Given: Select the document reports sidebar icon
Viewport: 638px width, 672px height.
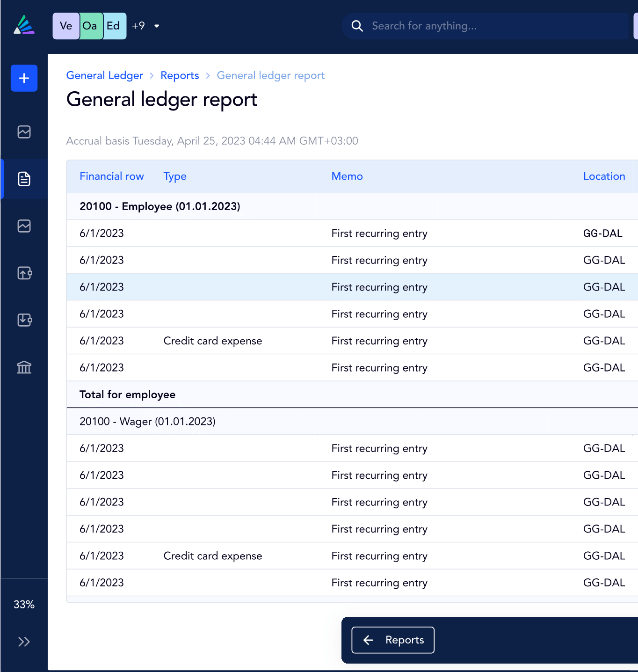Looking at the screenshot, I should [24, 179].
